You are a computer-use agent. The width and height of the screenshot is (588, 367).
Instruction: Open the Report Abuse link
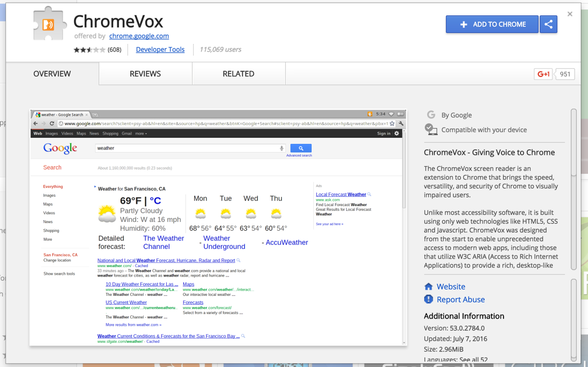click(x=461, y=299)
